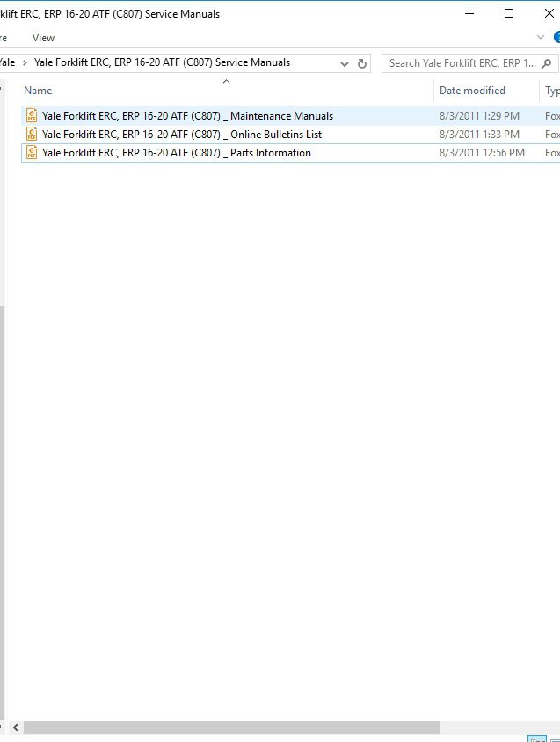This screenshot has width=560, height=742.
Task: Select the Maintenance Manuals file name
Action: click(x=187, y=116)
